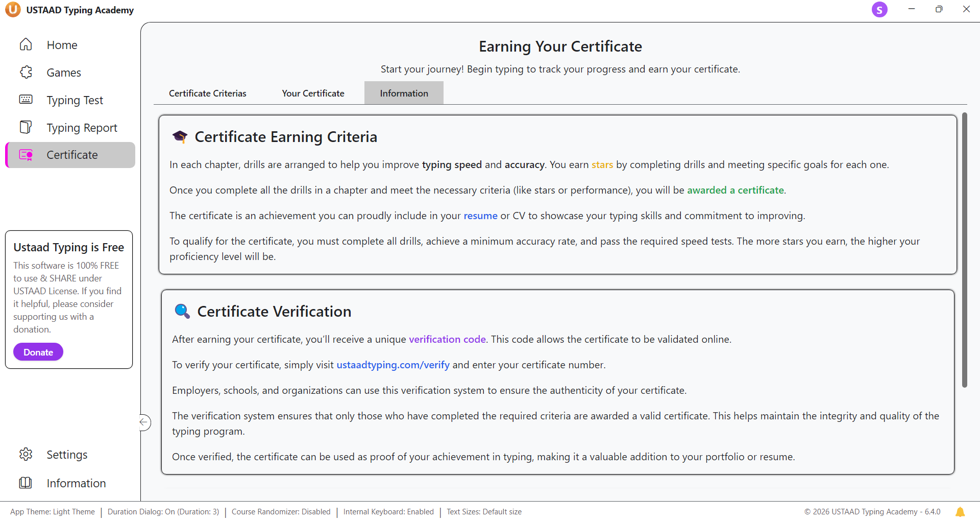This screenshot has width=980, height=521.
Task: Click the Home icon in sidebar
Action: 26,45
